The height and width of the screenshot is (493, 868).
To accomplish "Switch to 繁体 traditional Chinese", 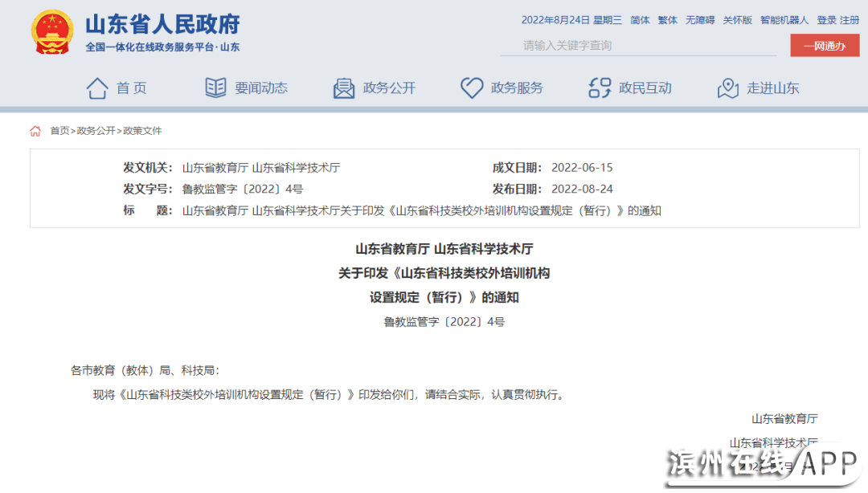I will (x=668, y=20).
